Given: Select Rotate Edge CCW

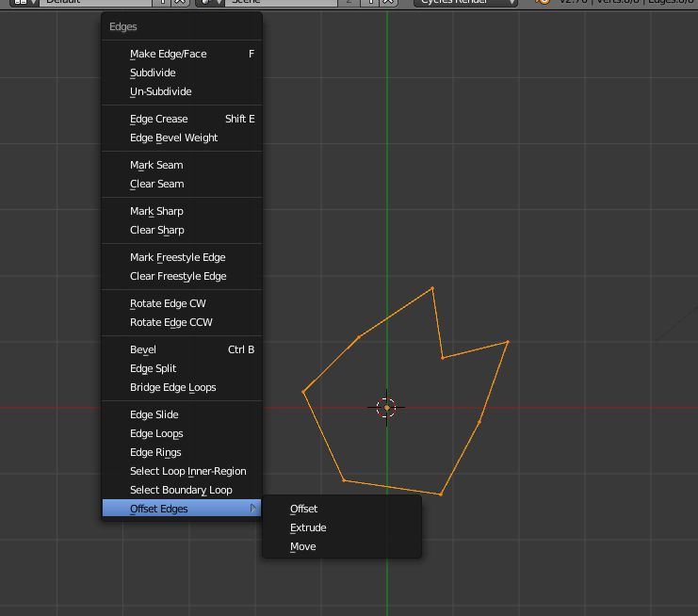Looking at the screenshot, I should (x=182, y=322).
